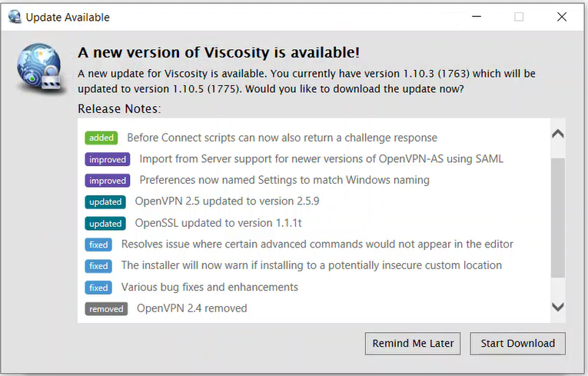The width and height of the screenshot is (588, 376).
Task: Click the 'improved' badge beside Import from Server
Action: point(108,159)
